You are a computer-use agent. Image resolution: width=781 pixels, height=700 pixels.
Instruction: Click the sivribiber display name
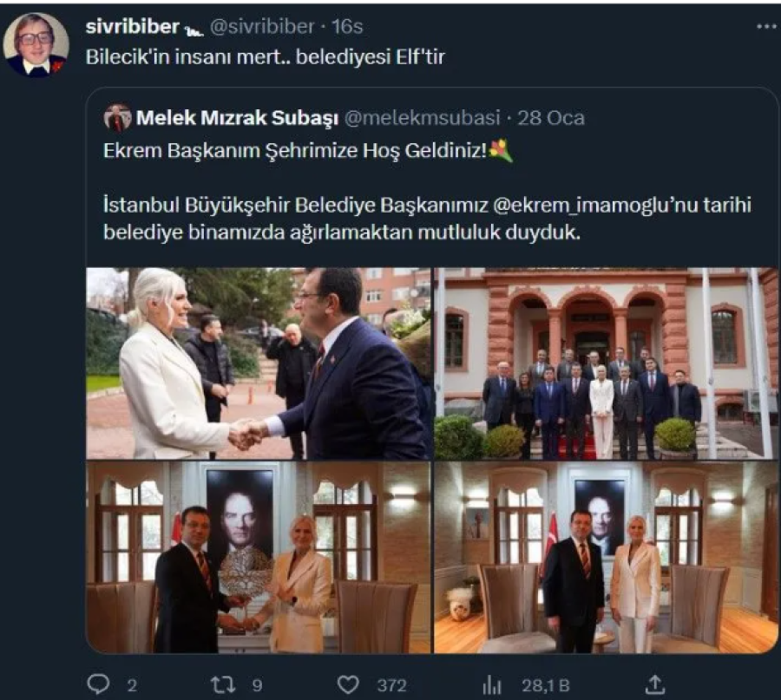tap(133, 27)
